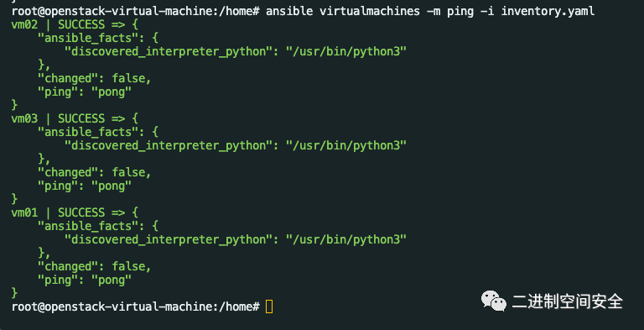Click the 二进制空间安全 watermark text

point(567,301)
